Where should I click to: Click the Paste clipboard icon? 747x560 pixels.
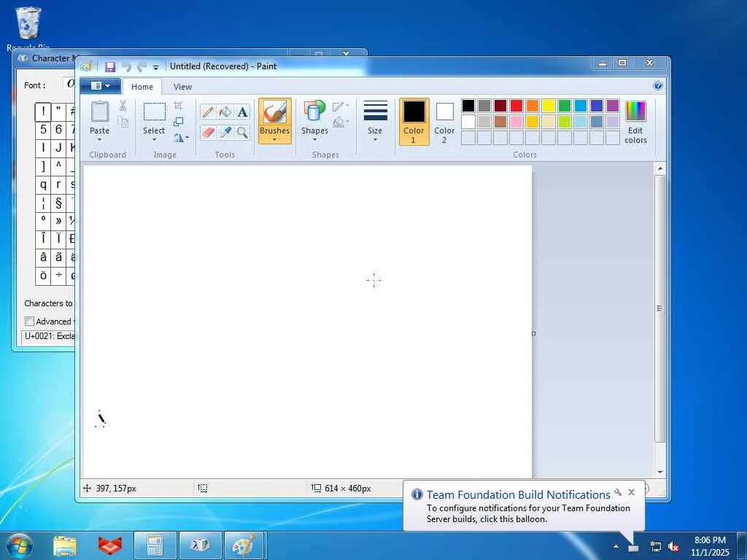coord(99,112)
